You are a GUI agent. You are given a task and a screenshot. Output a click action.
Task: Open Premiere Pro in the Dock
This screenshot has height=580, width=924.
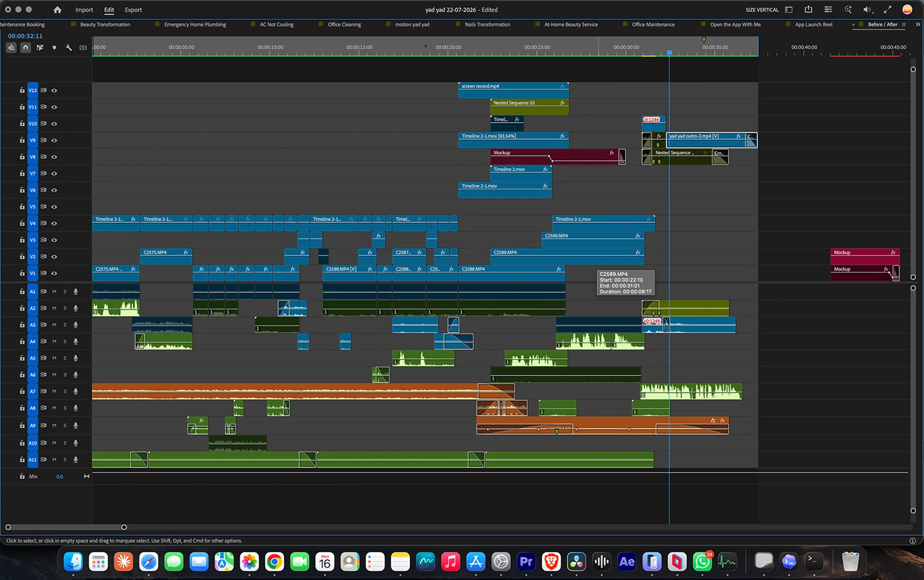click(x=526, y=562)
